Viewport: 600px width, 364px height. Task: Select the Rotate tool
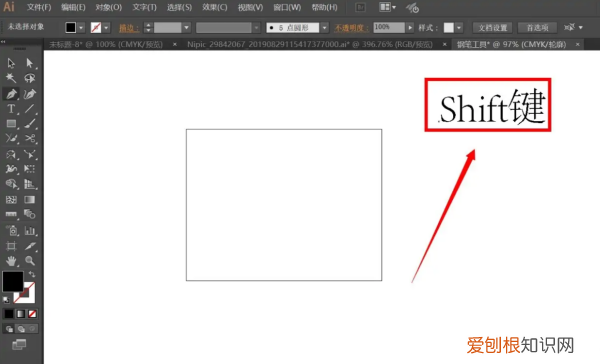click(11, 154)
